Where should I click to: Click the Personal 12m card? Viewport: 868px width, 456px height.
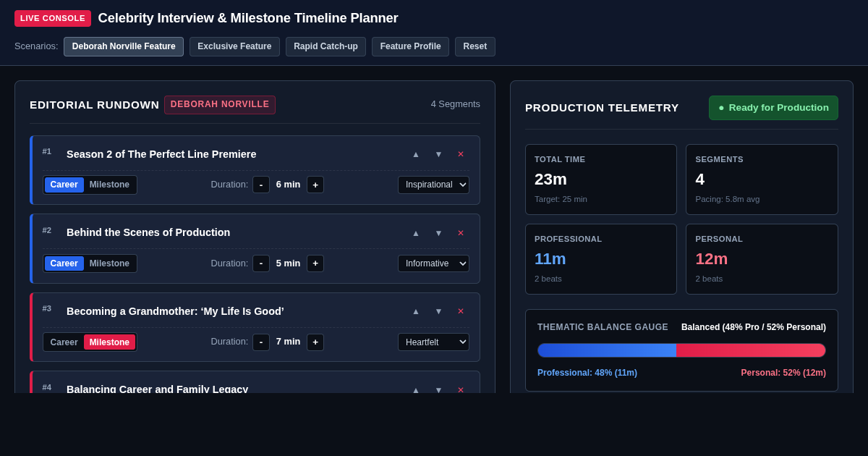(762, 259)
